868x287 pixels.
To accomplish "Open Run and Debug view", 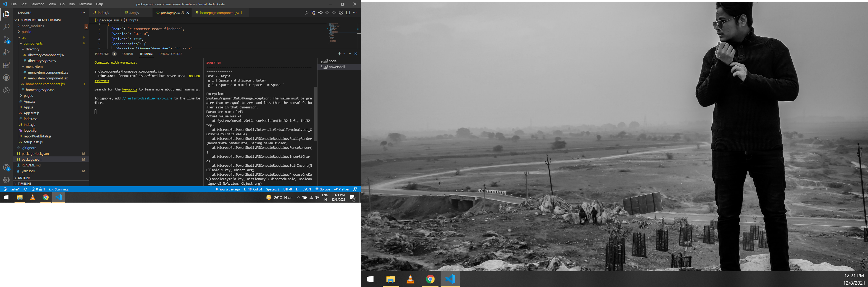I will pos(6,52).
